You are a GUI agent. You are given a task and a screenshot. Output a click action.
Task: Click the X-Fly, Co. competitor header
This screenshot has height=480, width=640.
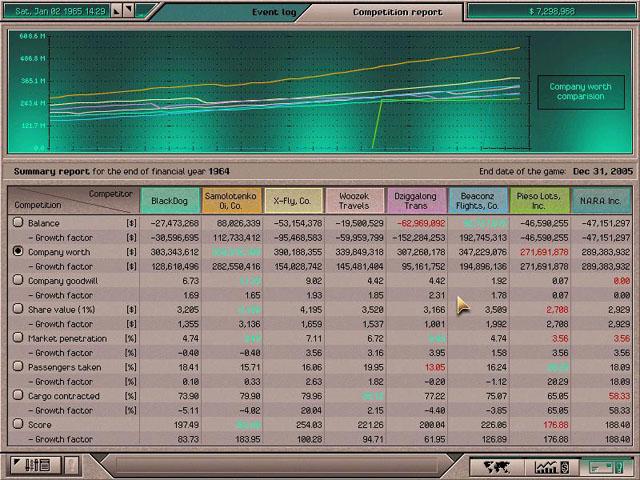coord(292,200)
